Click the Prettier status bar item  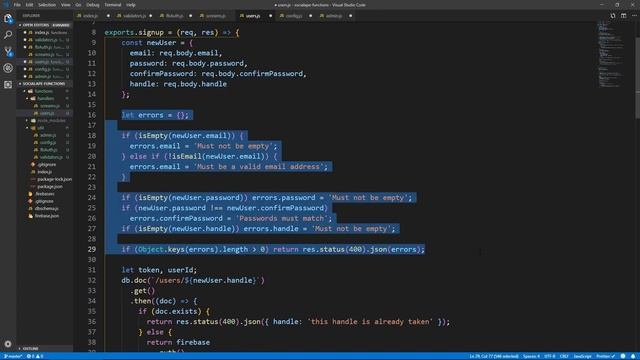606,356
